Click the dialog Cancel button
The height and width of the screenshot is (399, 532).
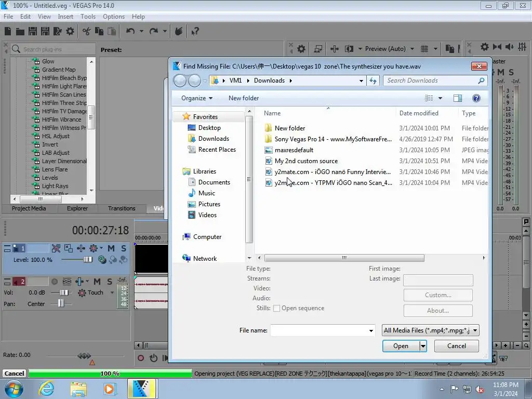click(456, 346)
